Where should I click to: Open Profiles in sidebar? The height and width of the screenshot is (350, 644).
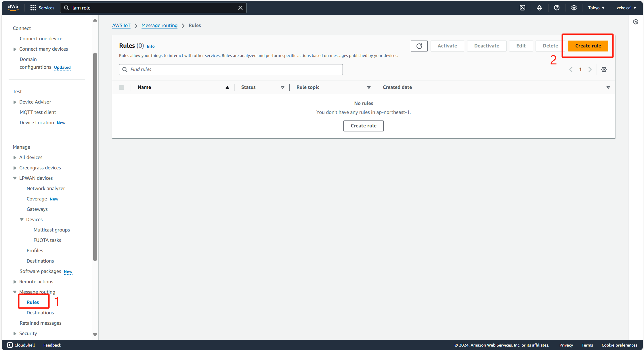tap(35, 250)
